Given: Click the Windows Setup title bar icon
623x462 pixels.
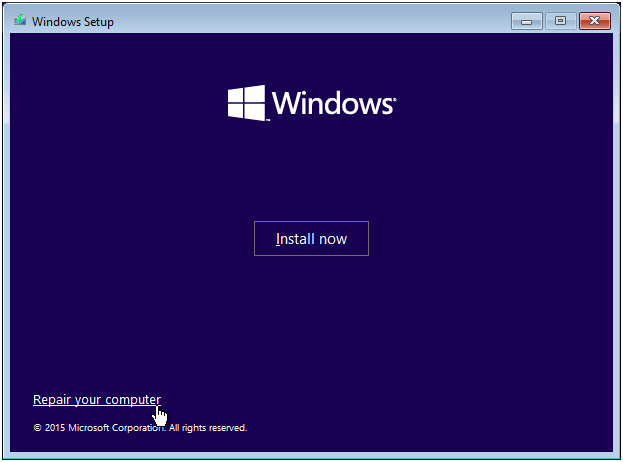Looking at the screenshot, I should 20,20.
